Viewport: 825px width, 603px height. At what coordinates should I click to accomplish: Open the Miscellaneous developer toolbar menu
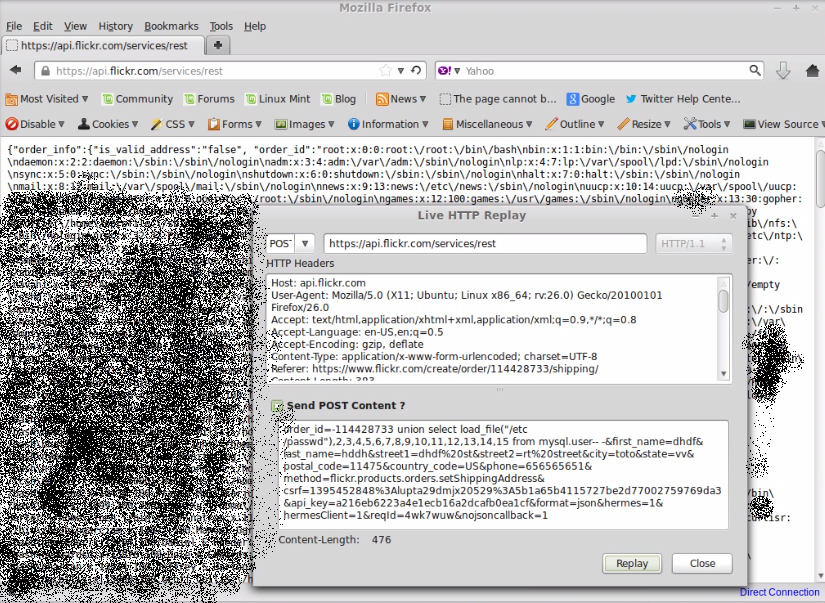coord(487,124)
